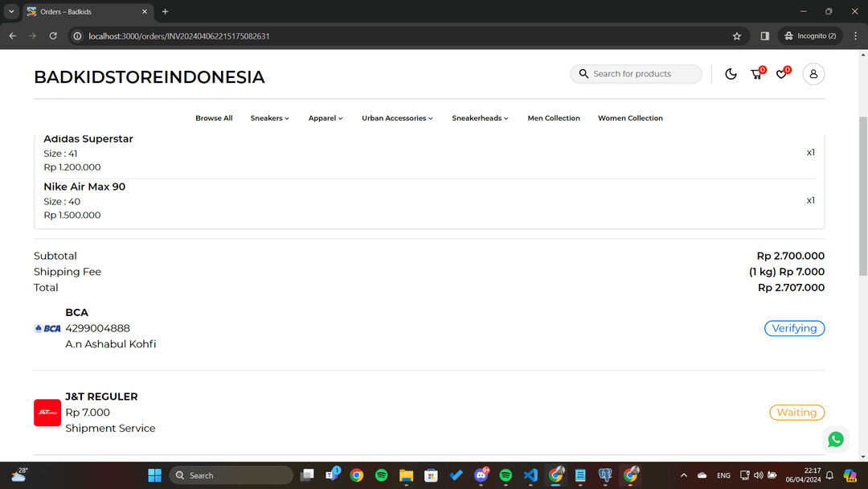868x489 pixels.
Task: Open Discord from taskbar
Action: click(x=481, y=475)
